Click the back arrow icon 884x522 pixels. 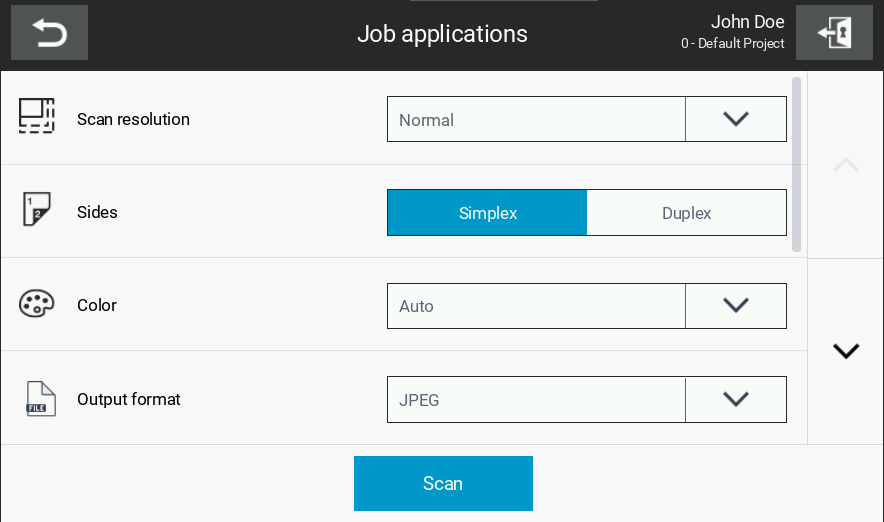click(50, 33)
